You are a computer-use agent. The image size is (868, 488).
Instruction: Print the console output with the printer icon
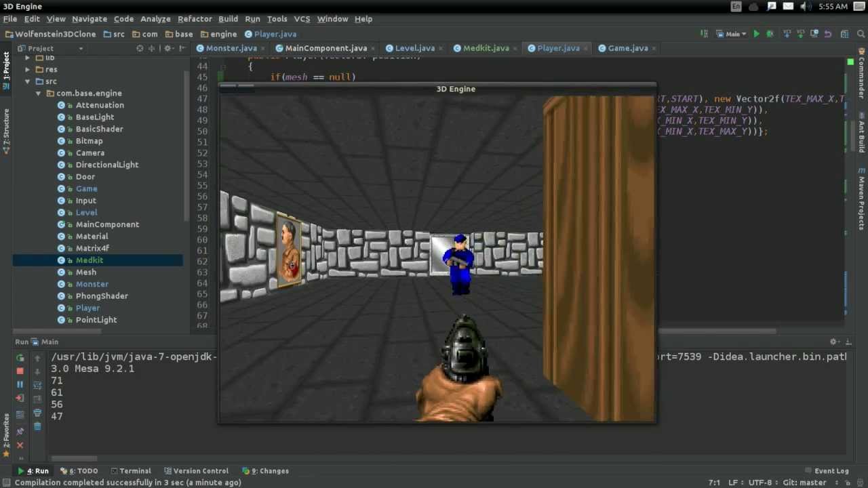pyautogui.click(x=37, y=413)
